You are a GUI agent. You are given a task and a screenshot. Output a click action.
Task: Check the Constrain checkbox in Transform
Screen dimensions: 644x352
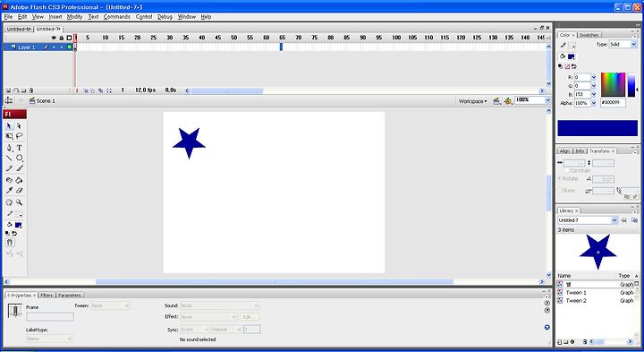[567, 170]
